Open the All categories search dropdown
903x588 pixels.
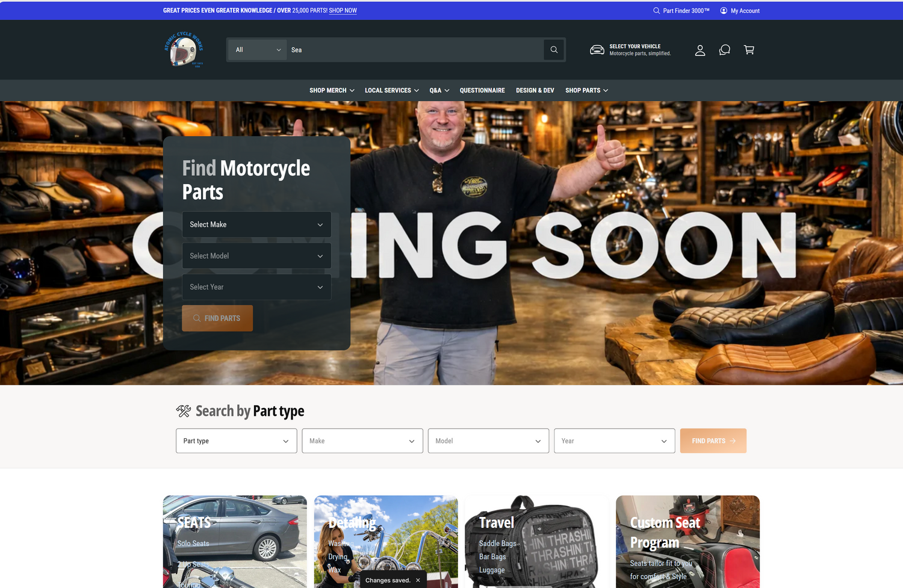point(258,50)
